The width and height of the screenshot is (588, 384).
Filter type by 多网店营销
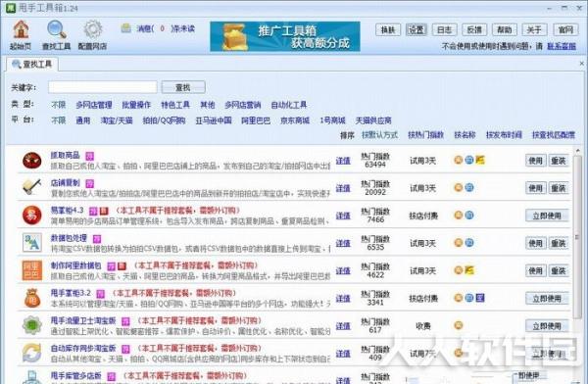pyautogui.click(x=243, y=105)
